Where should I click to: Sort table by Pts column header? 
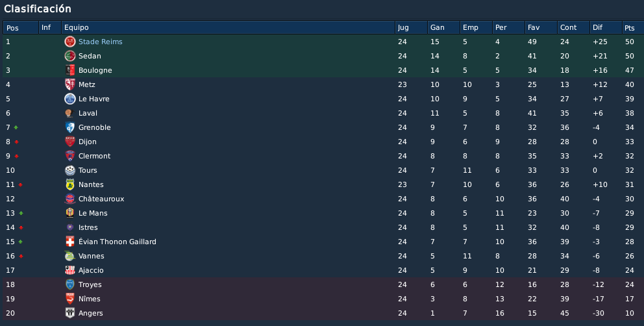633,27
